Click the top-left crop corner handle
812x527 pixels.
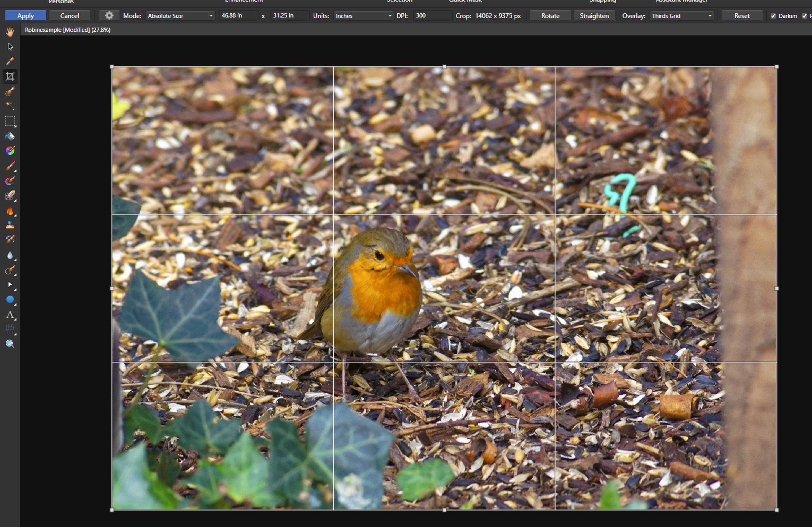pyautogui.click(x=111, y=67)
